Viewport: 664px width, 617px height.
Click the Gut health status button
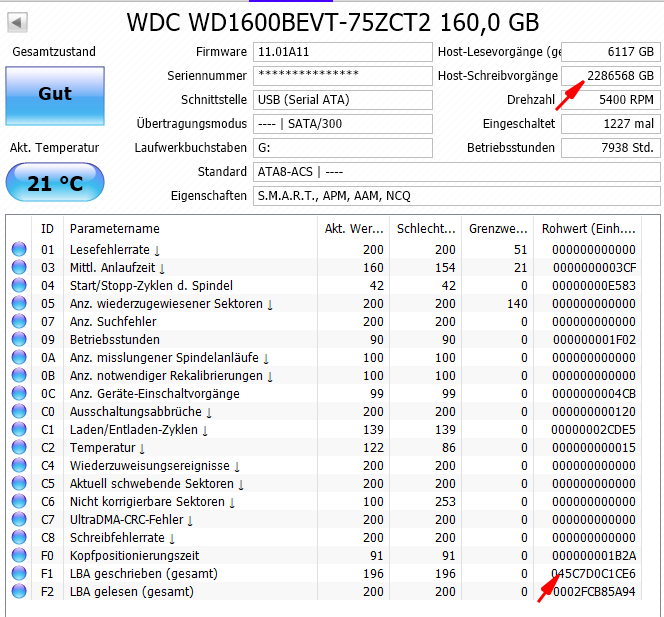(55, 96)
